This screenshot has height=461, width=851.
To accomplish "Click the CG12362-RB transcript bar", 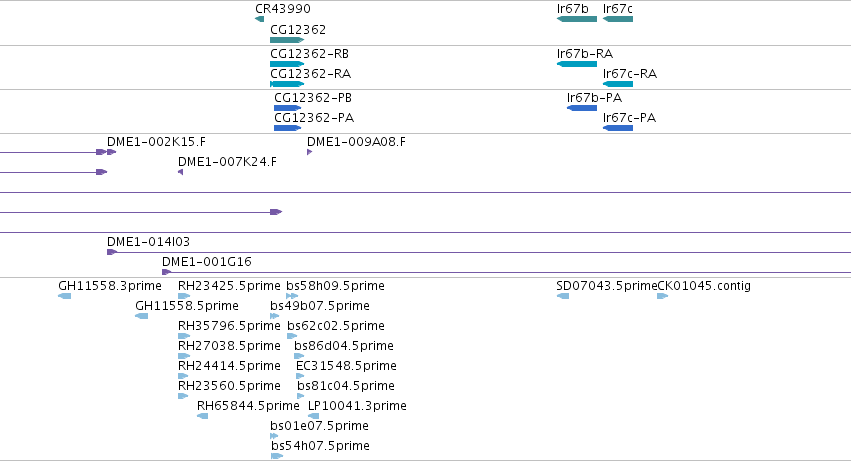I will coord(287,64).
